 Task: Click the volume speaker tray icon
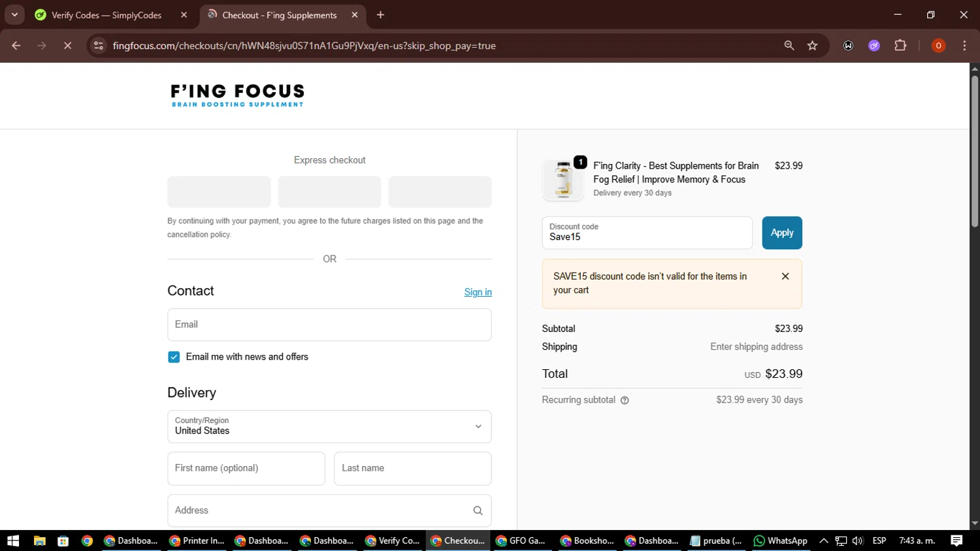pyautogui.click(x=858, y=541)
